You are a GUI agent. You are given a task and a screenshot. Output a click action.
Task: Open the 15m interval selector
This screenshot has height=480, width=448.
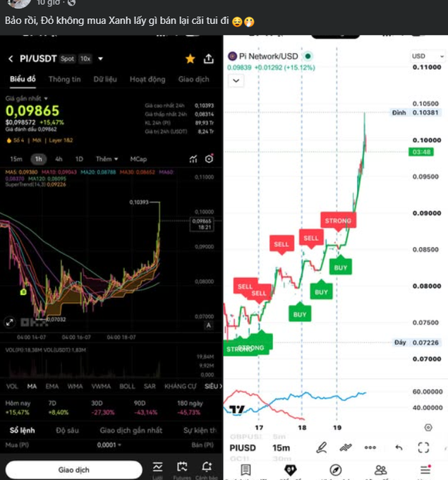point(281,448)
